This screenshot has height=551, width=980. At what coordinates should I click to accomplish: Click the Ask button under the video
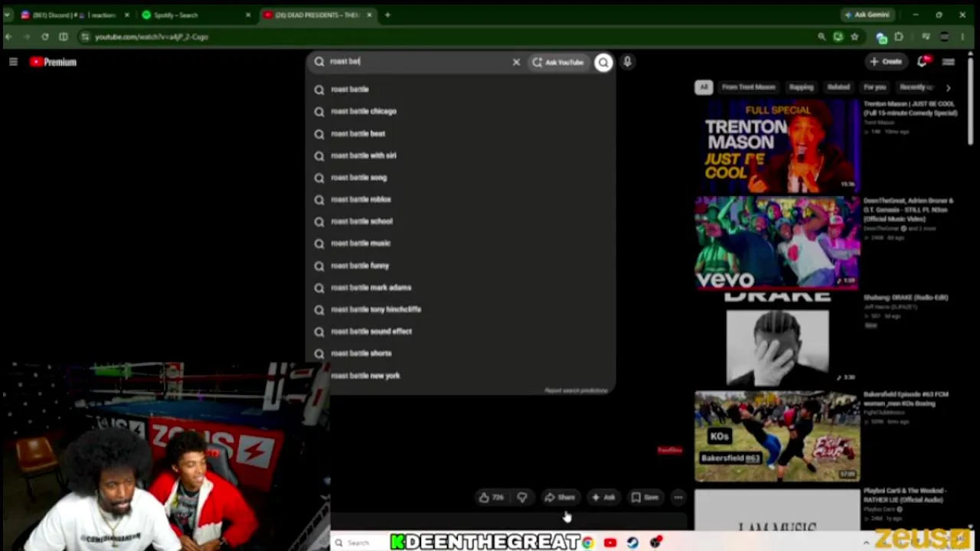pos(603,497)
